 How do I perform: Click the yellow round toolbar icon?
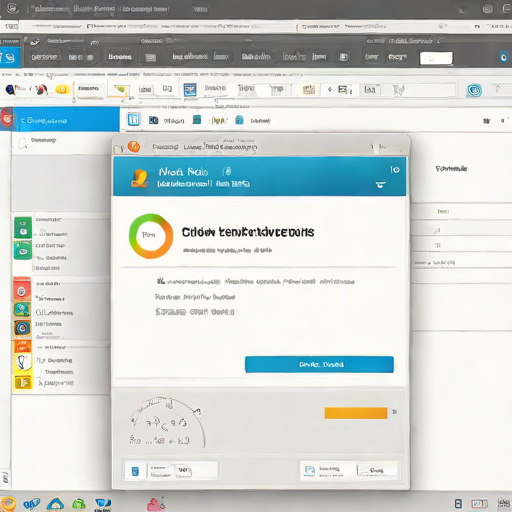click(62, 89)
